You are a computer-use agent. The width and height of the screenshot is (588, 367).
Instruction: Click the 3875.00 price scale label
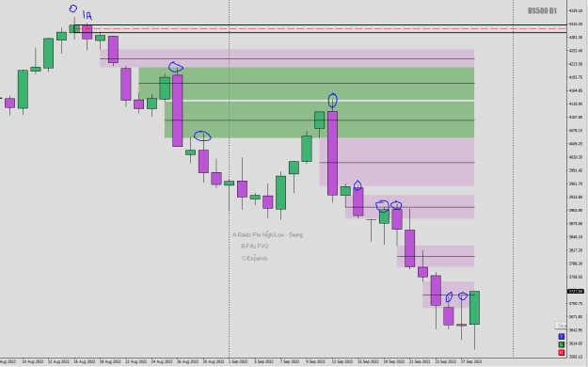pos(575,224)
